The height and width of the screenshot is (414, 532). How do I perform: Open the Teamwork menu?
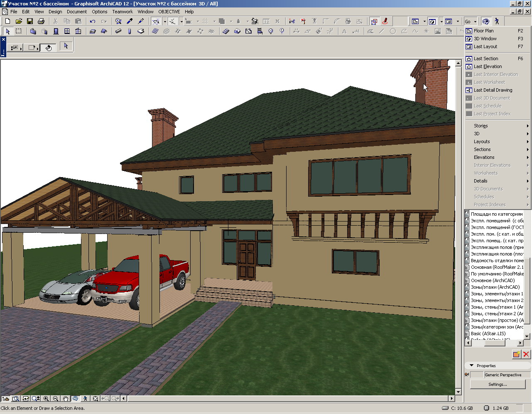pyautogui.click(x=123, y=12)
